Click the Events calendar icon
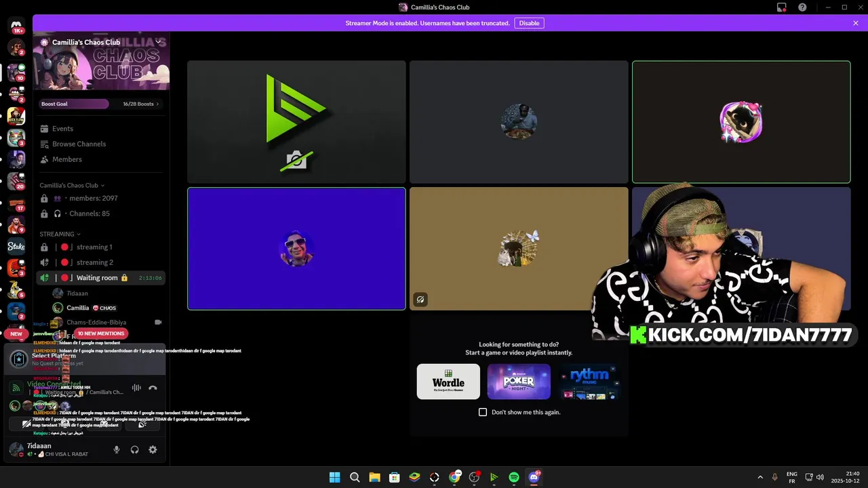The width and height of the screenshot is (868, 488). pos(44,129)
